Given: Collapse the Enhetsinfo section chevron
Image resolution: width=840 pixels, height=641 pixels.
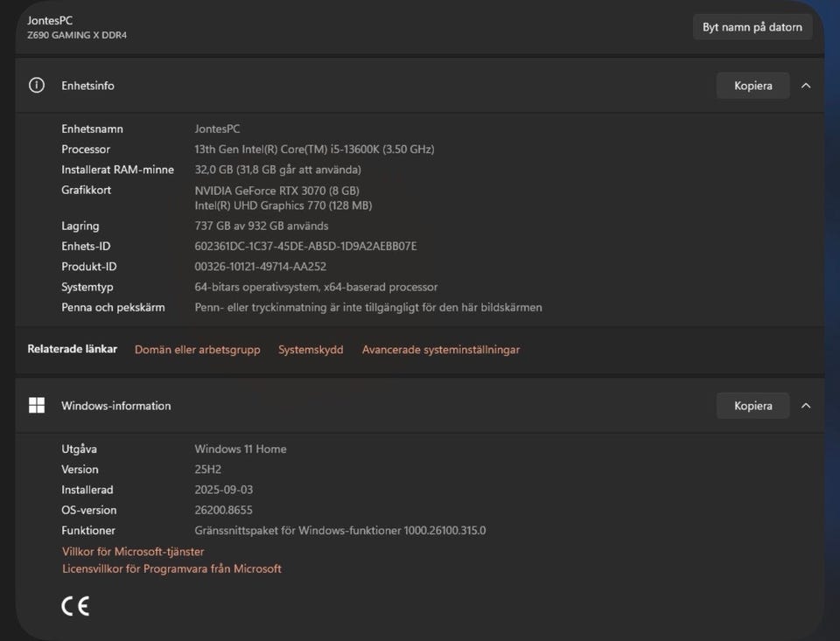Looking at the screenshot, I should 806,86.
